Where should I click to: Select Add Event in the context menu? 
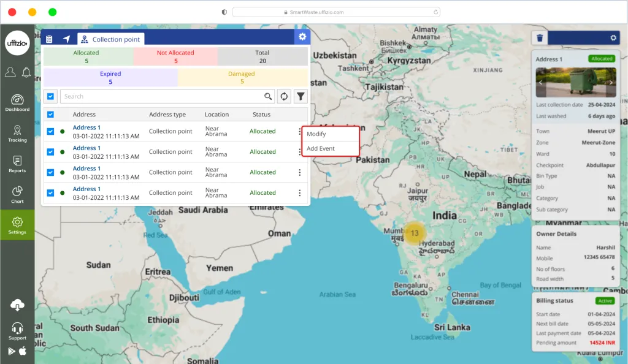pos(321,149)
